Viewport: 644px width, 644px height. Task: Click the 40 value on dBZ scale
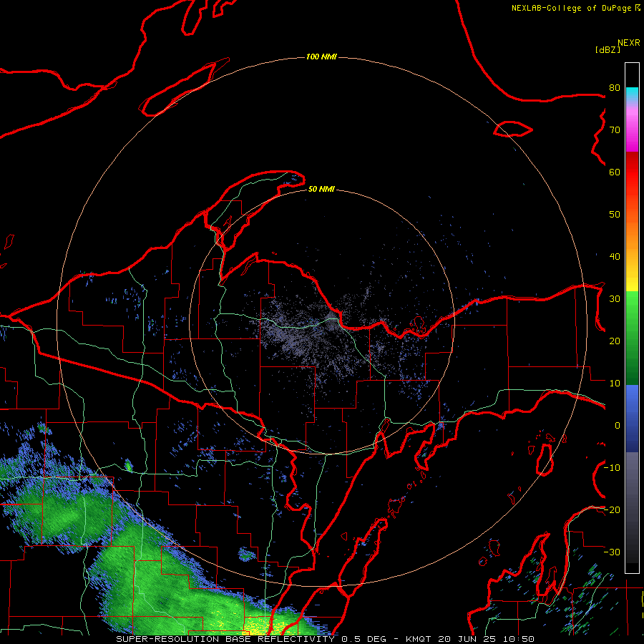click(x=615, y=257)
